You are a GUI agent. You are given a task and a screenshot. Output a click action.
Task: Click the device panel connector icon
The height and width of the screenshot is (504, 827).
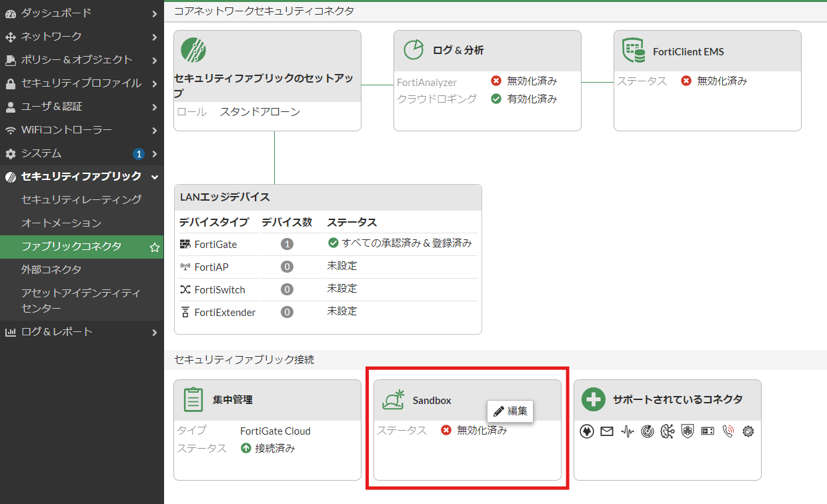(x=708, y=431)
